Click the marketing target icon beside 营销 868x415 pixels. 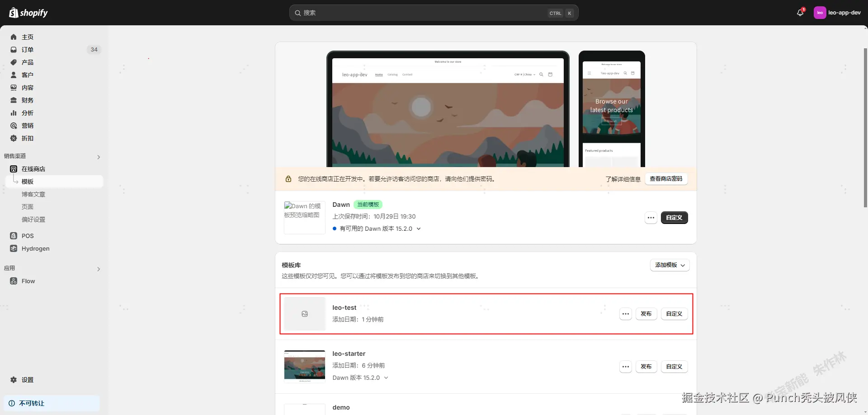coord(14,126)
